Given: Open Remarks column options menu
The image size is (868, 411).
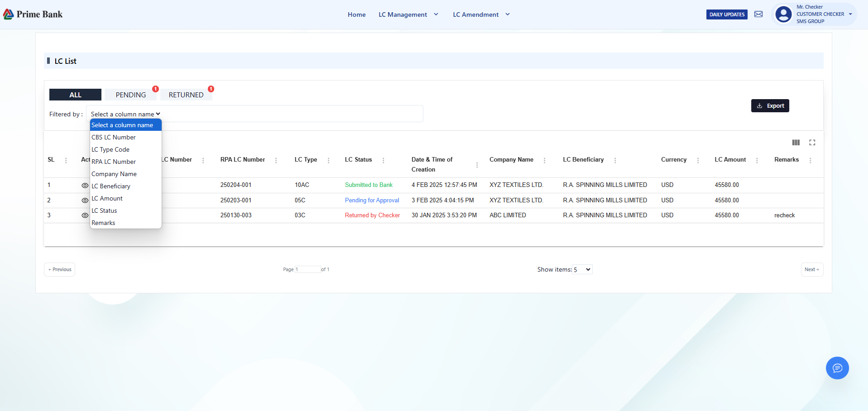Looking at the screenshot, I should [810, 160].
